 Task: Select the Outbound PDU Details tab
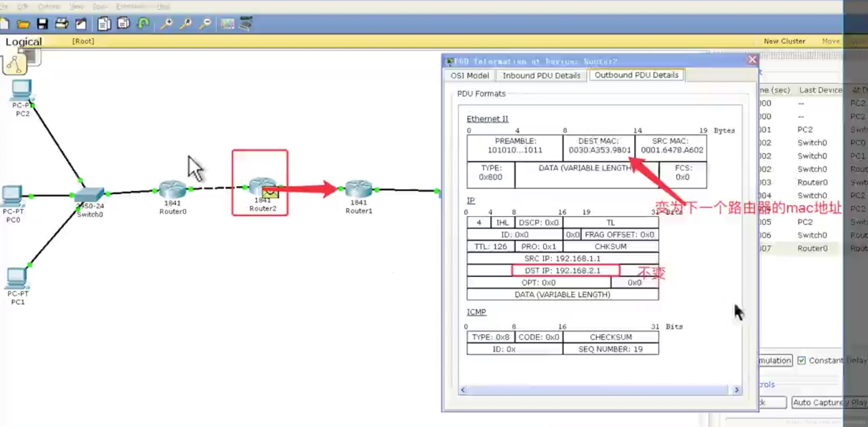coord(636,75)
